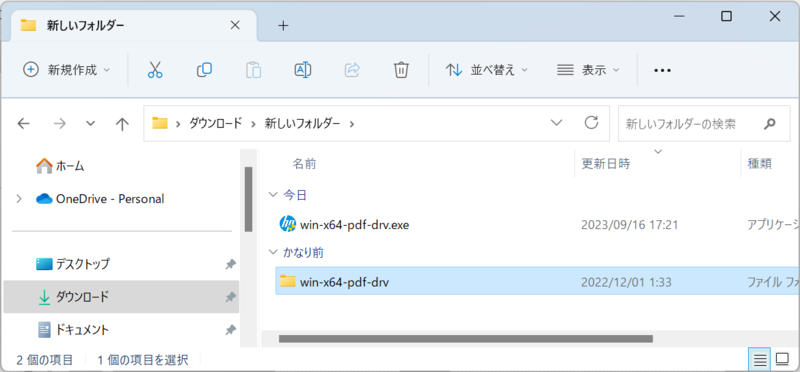800x372 pixels.
Task: Open the three-dots See more menu
Action: 662,70
